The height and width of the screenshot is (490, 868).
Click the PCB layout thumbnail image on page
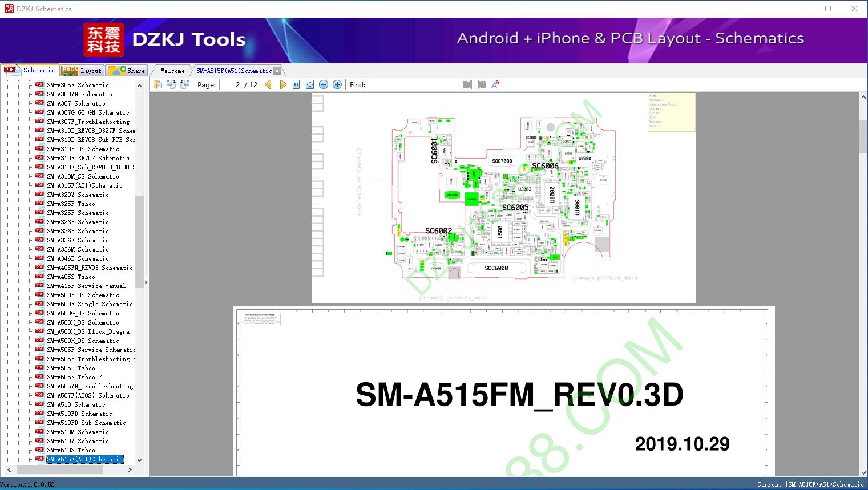504,198
